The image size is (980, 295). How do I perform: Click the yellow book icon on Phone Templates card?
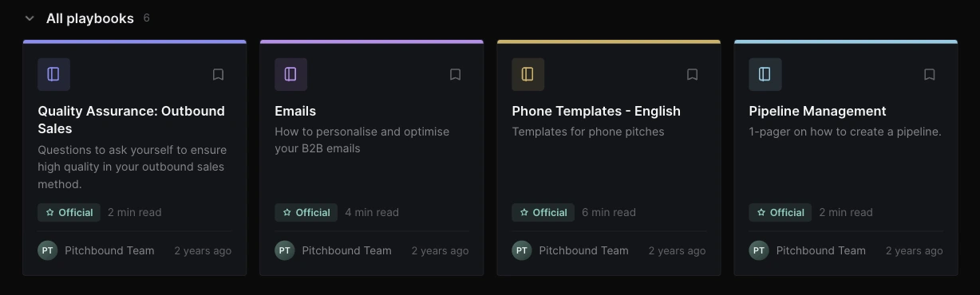pyautogui.click(x=528, y=74)
